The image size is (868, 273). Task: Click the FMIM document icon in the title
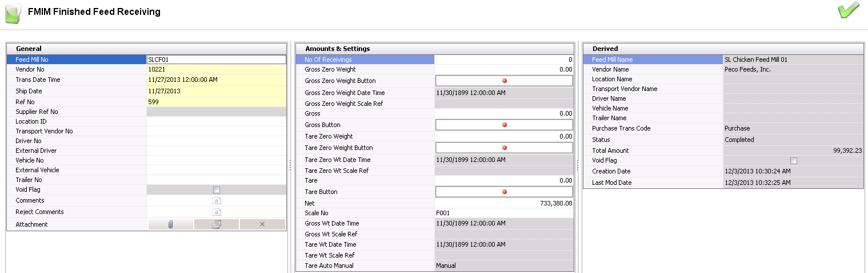tap(13, 14)
